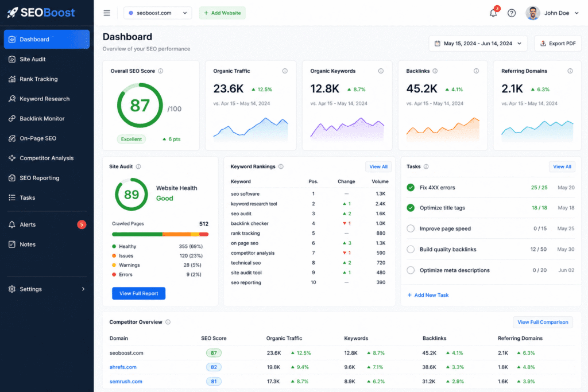Open Competitor Analysis section

click(47, 158)
